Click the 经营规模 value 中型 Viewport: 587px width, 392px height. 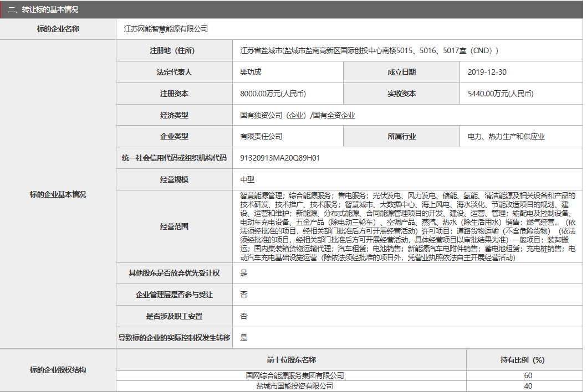[x=244, y=179]
